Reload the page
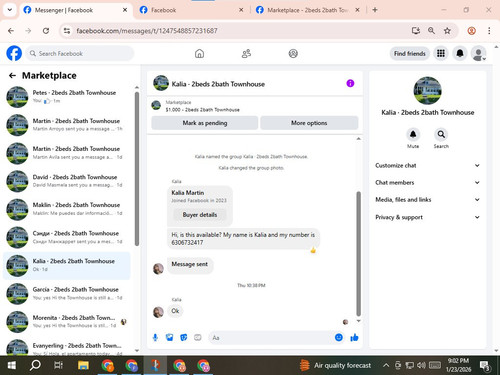Viewport: 500px width, 375px height. [x=46, y=31]
